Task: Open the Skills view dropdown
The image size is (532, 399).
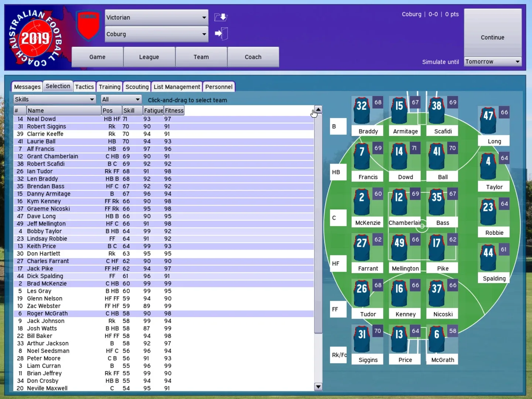Action: click(55, 99)
